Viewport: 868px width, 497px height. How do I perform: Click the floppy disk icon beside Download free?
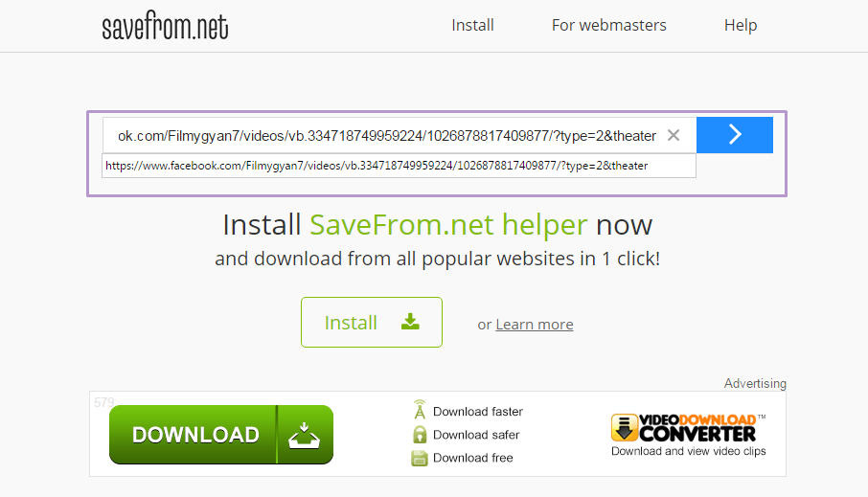(420, 458)
